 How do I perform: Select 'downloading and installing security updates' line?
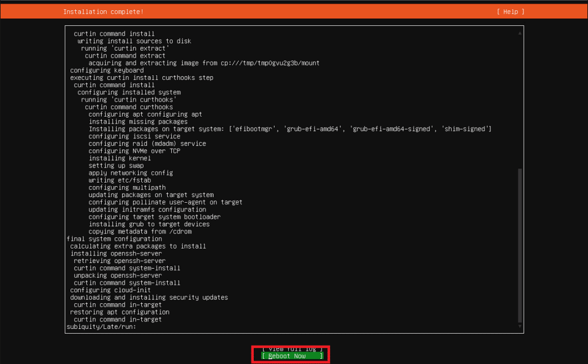click(149, 297)
